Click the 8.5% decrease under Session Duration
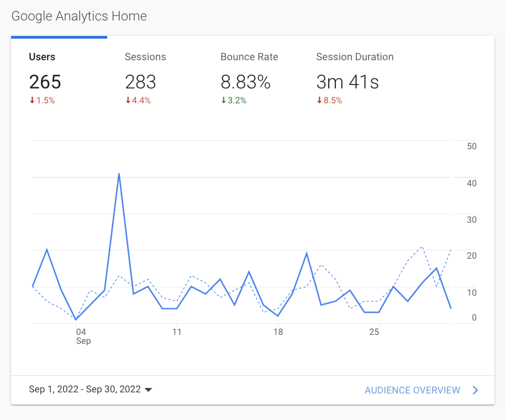Screen dimensions: 505x420 pos(329,101)
